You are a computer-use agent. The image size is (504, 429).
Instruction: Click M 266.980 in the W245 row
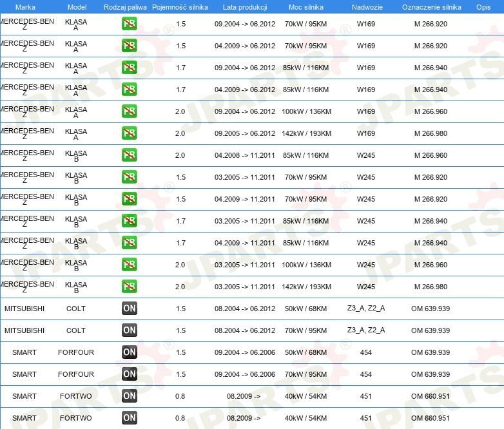[431, 287]
